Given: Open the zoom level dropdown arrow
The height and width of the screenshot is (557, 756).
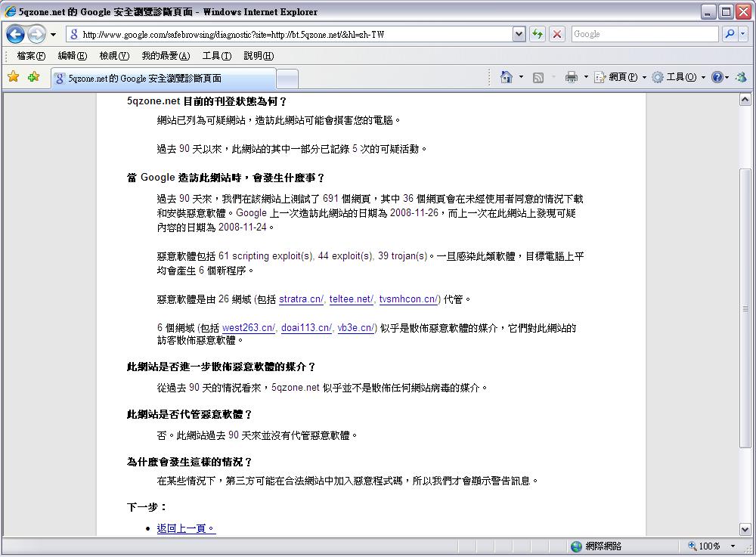Looking at the screenshot, I should [x=733, y=546].
